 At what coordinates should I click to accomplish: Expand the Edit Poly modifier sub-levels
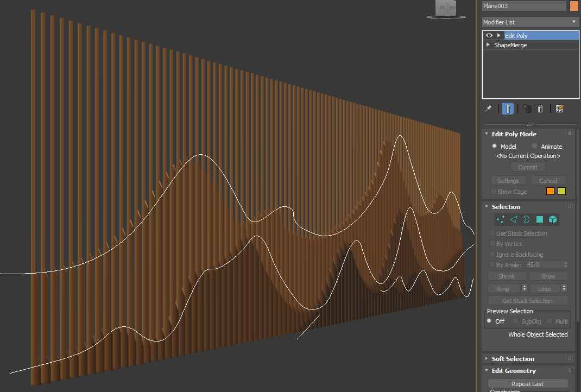click(499, 36)
